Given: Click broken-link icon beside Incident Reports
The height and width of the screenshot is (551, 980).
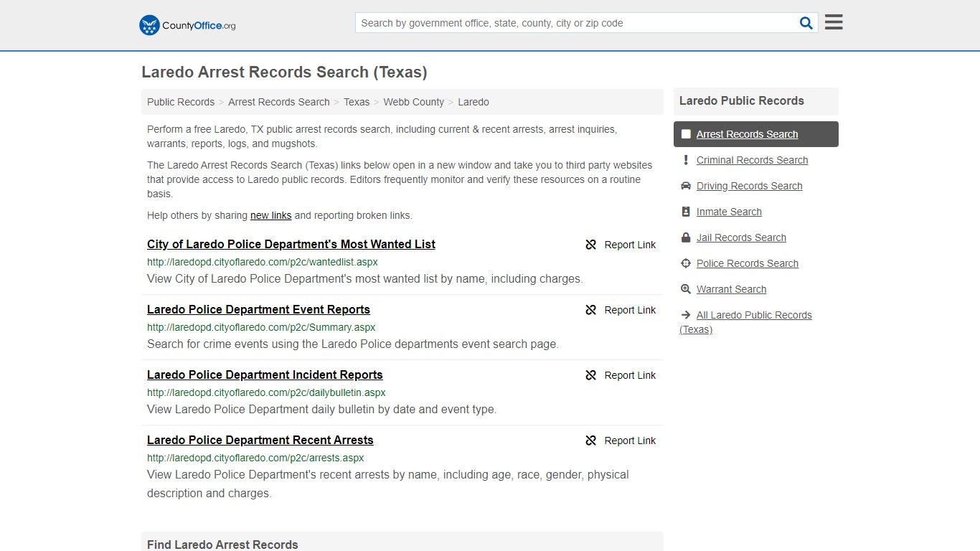Looking at the screenshot, I should coord(591,375).
